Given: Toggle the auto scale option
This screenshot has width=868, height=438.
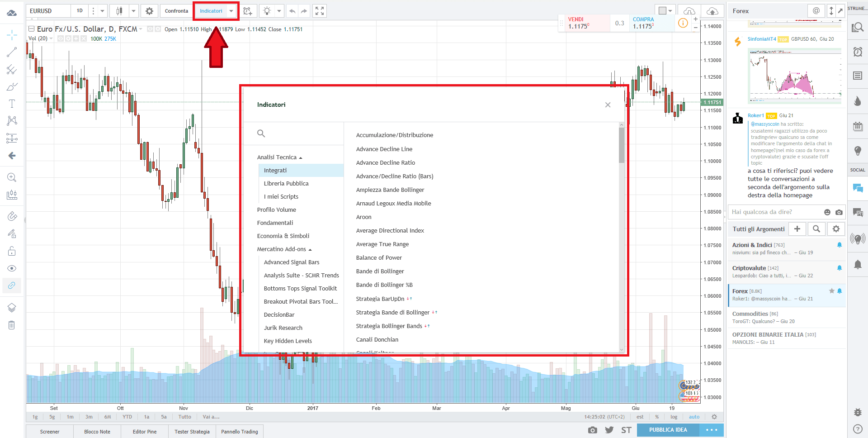Looking at the screenshot, I should coord(694,417).
